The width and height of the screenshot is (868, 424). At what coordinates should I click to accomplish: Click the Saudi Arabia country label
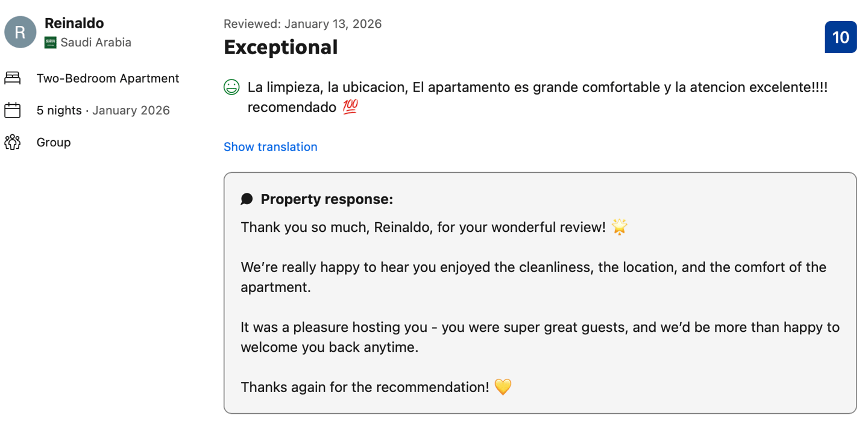tap(96, 43)
